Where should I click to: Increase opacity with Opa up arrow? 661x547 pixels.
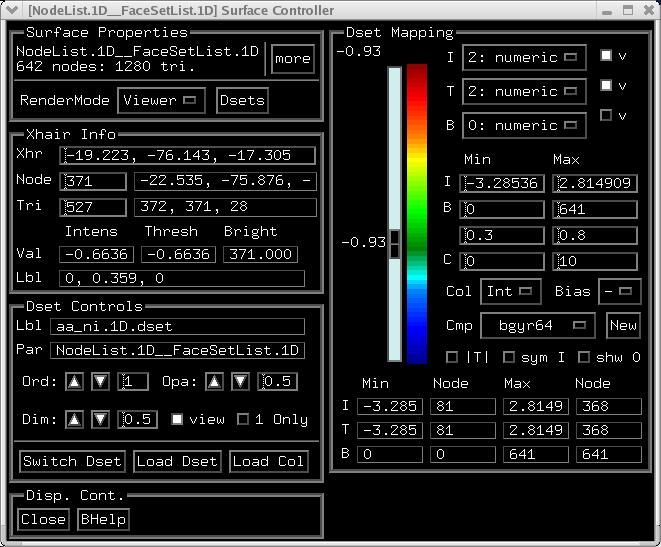click(216, 382)
